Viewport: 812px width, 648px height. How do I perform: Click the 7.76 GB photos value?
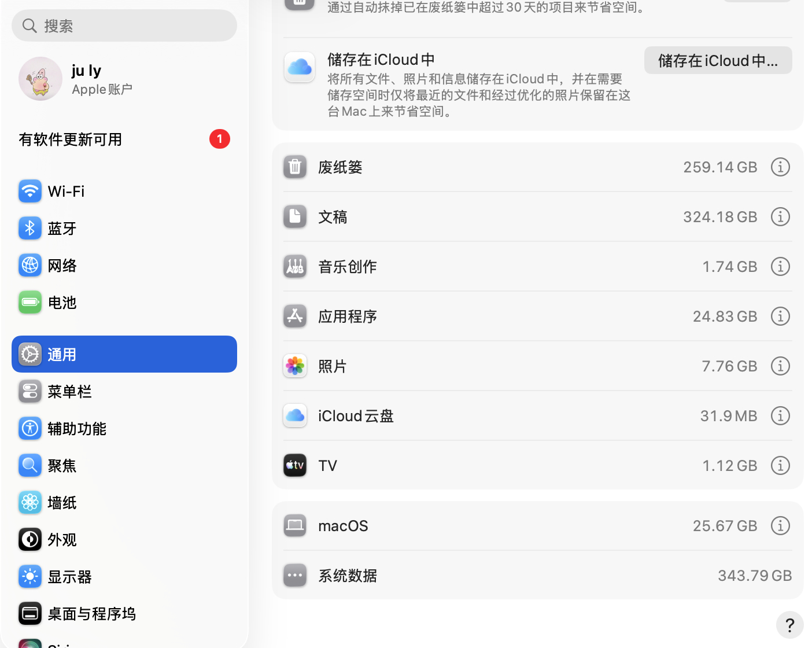coord(729,366)
